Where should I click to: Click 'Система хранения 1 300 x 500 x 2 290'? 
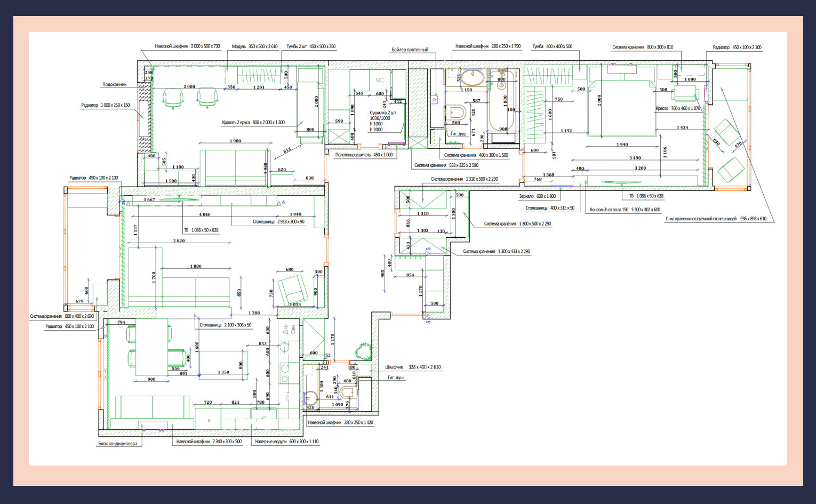pyautogui.click(x=517, y=224)
